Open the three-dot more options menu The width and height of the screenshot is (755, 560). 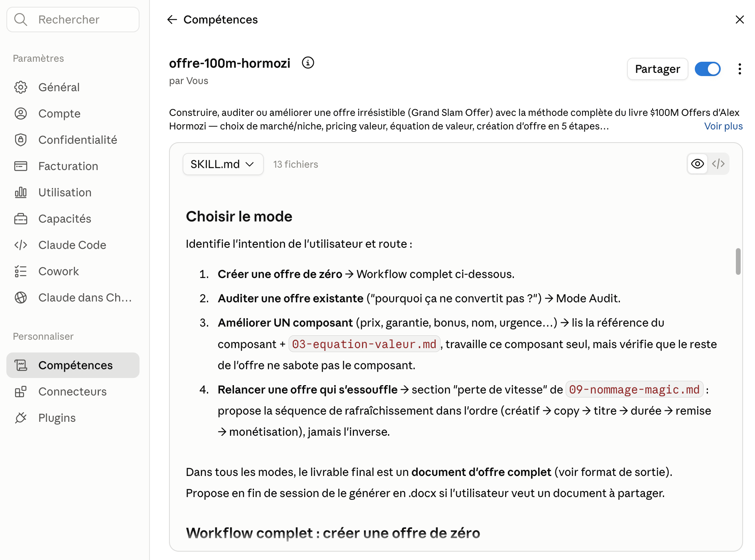click(x=739, y=69)
